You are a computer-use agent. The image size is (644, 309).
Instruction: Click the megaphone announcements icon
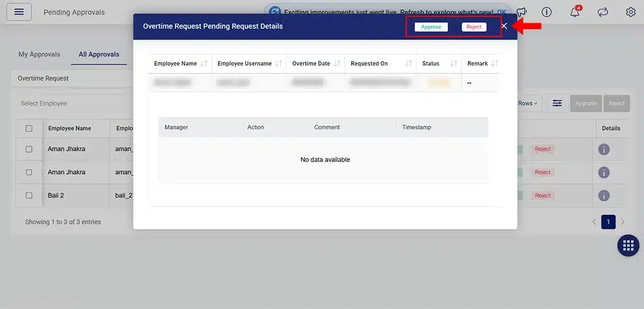pos(521,12)
